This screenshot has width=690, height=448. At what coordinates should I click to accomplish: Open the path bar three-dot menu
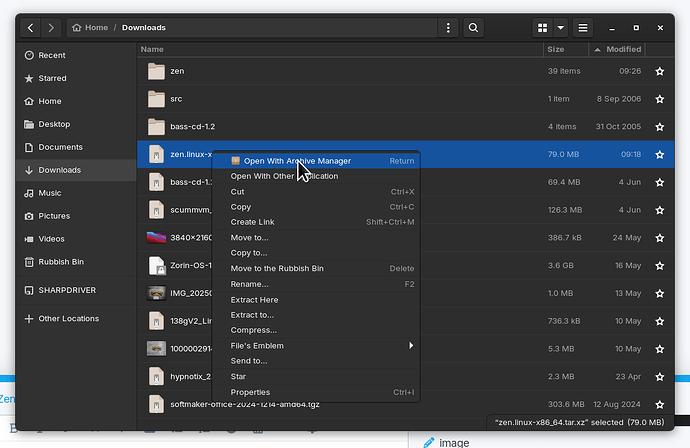coord(448,28)
